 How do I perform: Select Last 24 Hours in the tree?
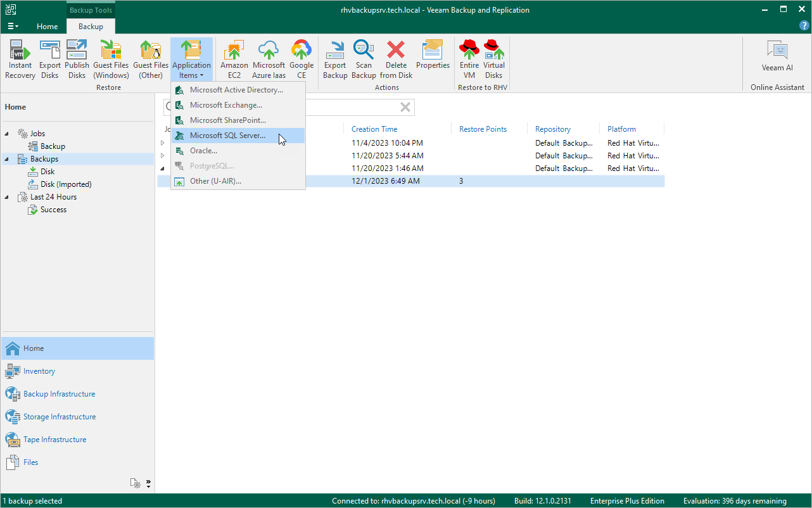click(53, 197)
